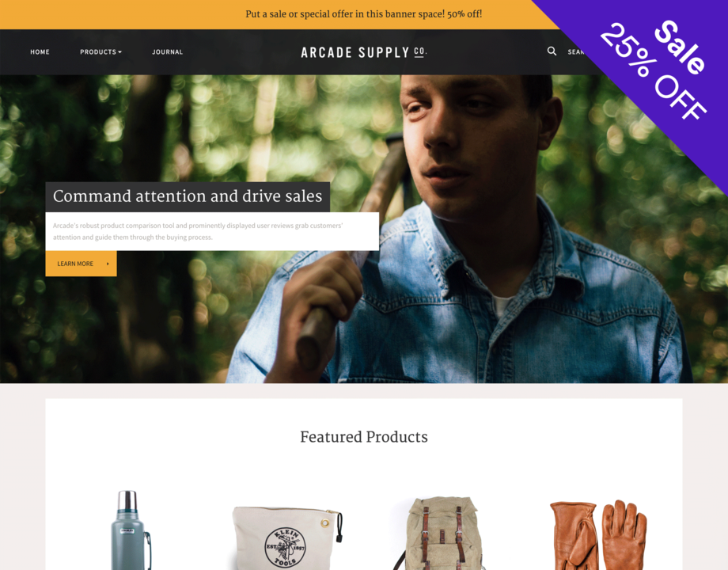Select the Stanley thermos product image
728x570 pixels.
coord(131,530)
